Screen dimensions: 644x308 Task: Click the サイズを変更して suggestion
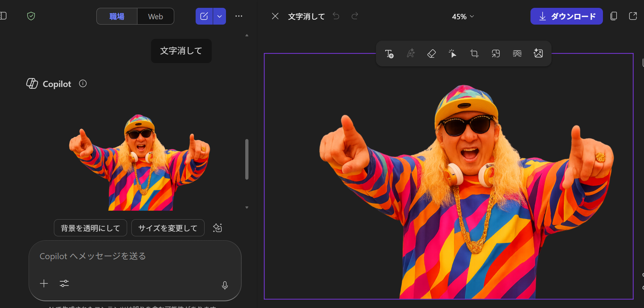coord(168,228)
